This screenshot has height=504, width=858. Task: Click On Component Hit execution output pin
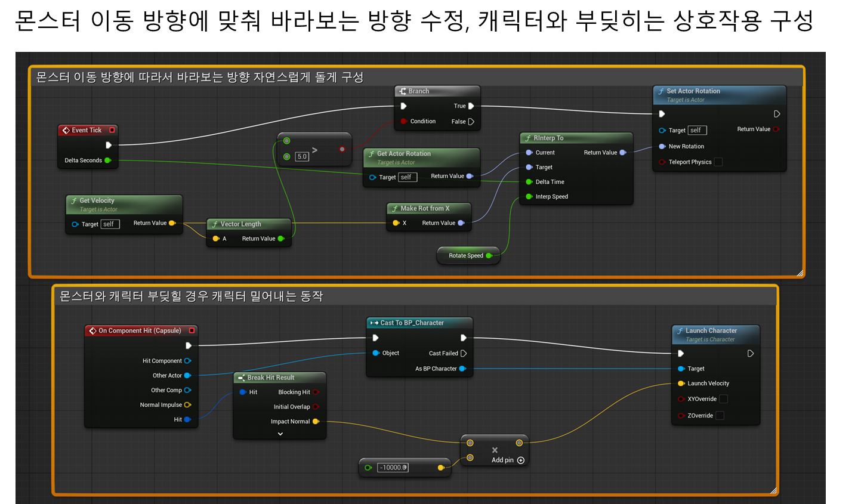pos(189,345)
